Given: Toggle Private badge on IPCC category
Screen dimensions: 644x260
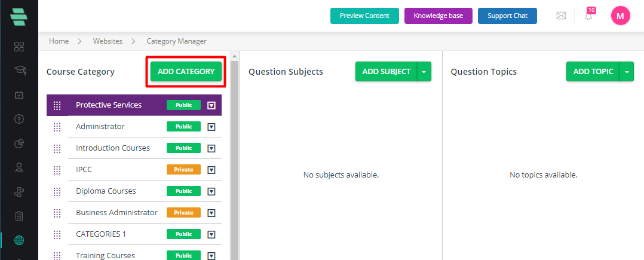Looking at the screenshot, I should [x=183, y=170].
